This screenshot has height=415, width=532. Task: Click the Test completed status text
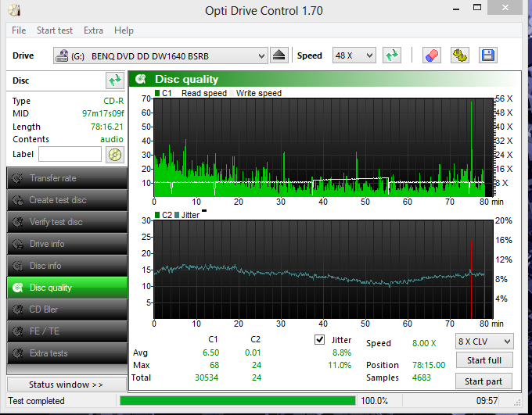click(x=36, y=401)
